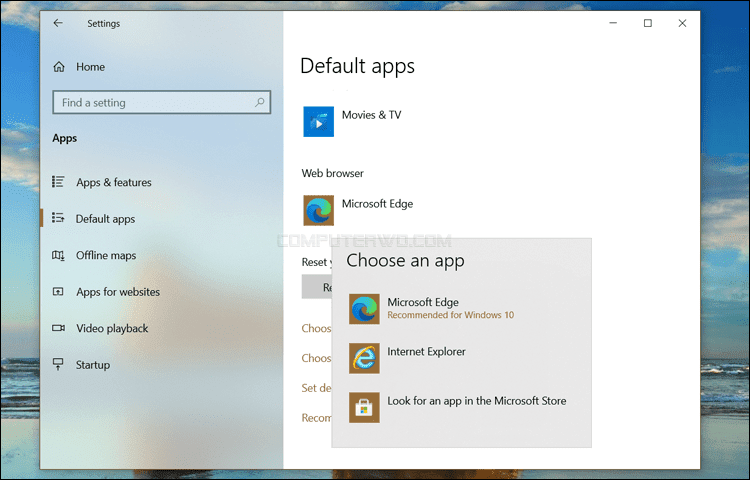Select the Default apps sidebar icon
Image resolution: width=750 pixels, height=480 pixels.
[x=58, y=218]
